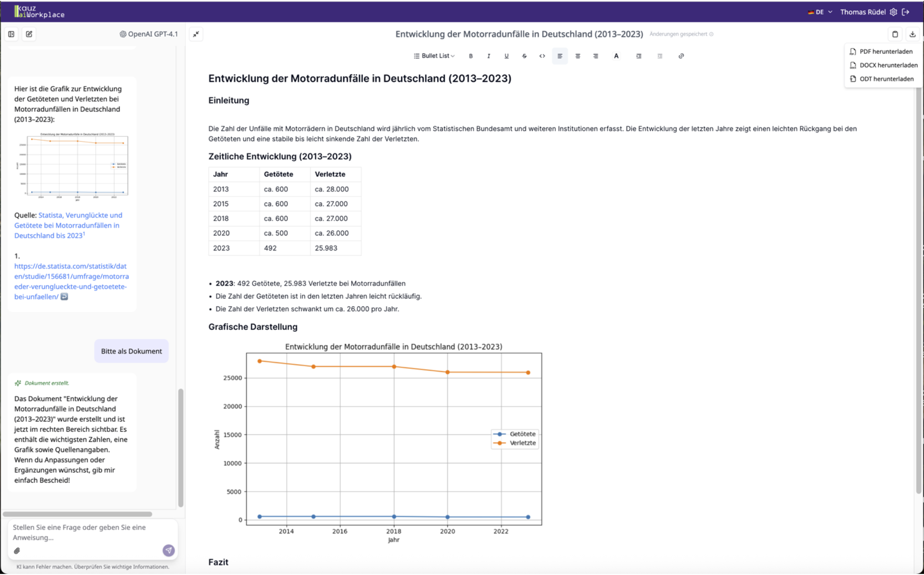Toggle bold formatting
924x575 pixels.
(x=471, y=56)
